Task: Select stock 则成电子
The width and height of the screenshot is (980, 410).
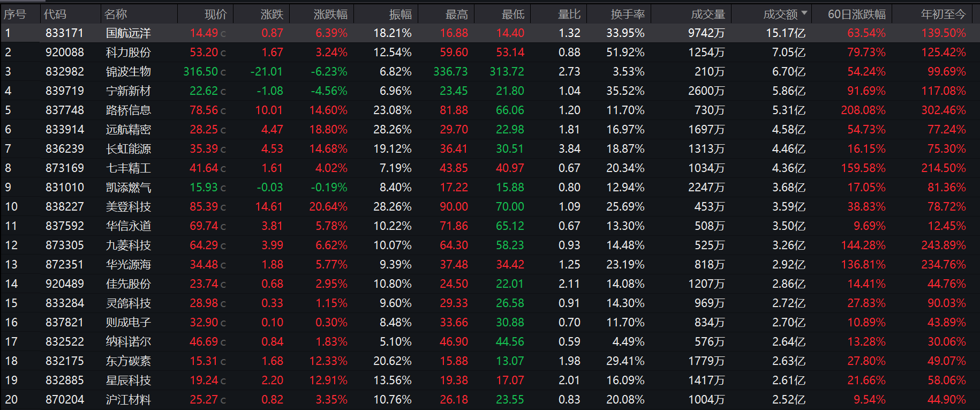Action: coord(129,323)
